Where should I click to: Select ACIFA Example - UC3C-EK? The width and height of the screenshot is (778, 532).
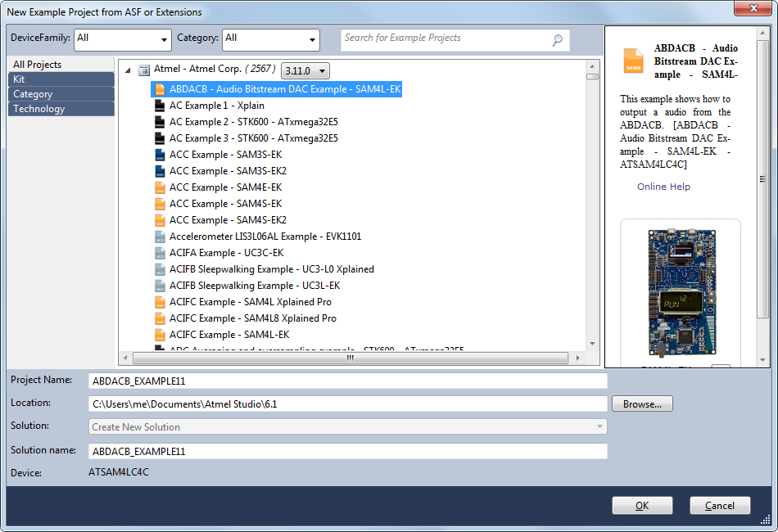pos(227,253)
